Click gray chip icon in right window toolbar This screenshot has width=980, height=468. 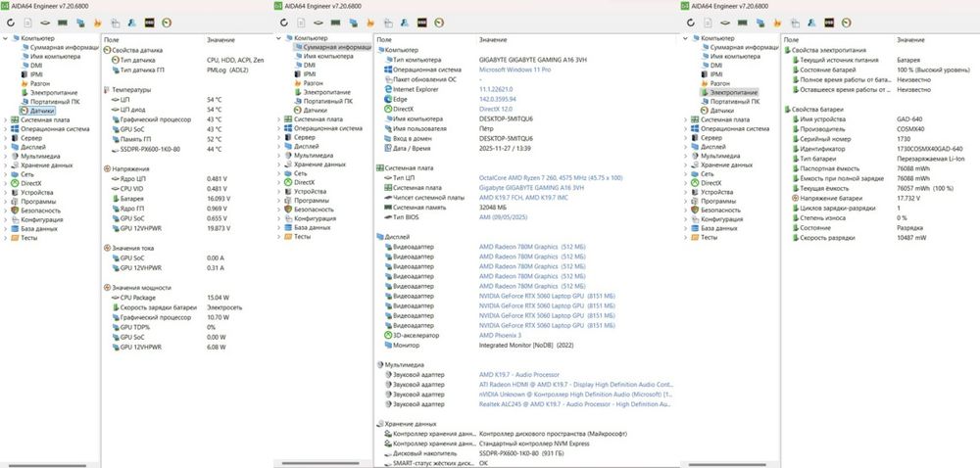click(x=725, y=23)
